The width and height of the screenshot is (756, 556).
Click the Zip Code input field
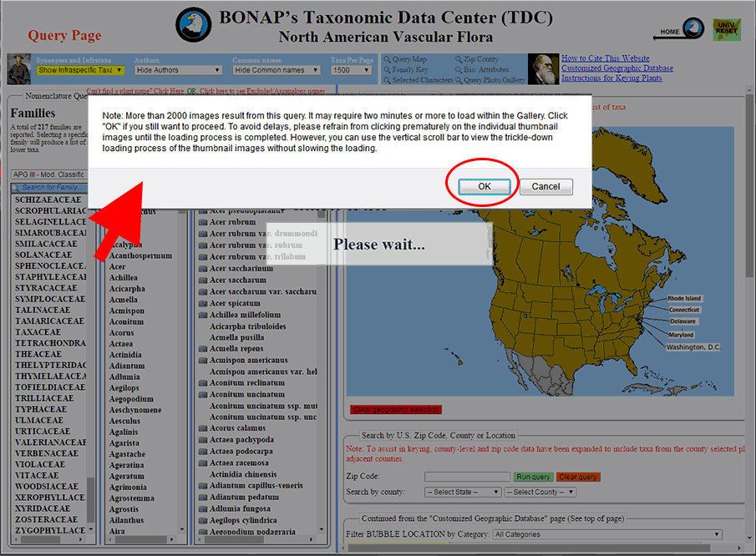click(x=467, y=477)
